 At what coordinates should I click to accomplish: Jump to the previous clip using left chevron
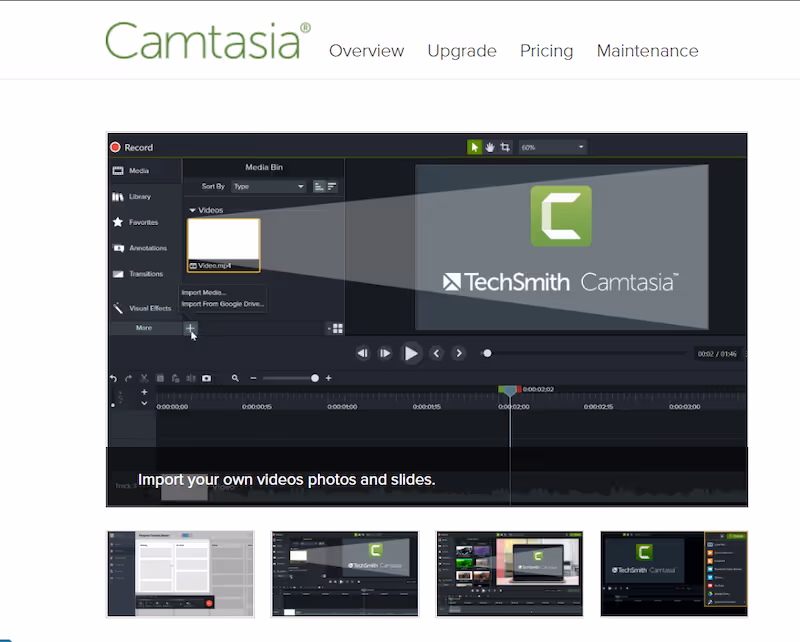tap(436, 353)
